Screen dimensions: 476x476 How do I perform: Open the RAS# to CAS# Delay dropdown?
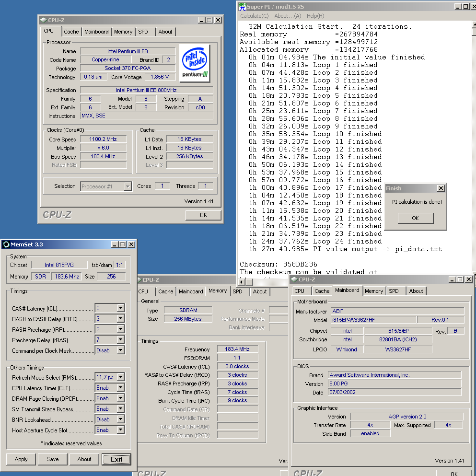pyautogui.click(x=120, y=318)
